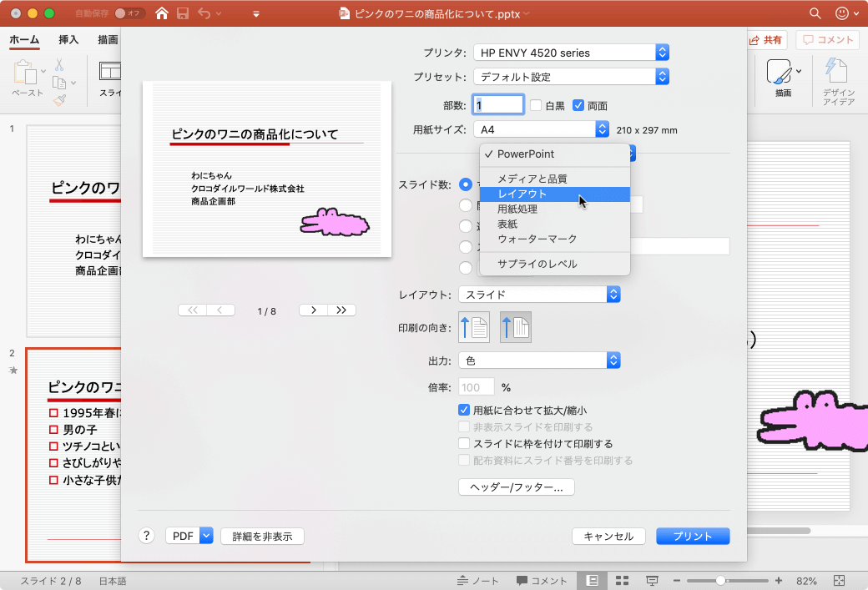The height and width of the screenshot is (590, 868).
Task: Click the home icon in title bar
Action: click(161, 13)
